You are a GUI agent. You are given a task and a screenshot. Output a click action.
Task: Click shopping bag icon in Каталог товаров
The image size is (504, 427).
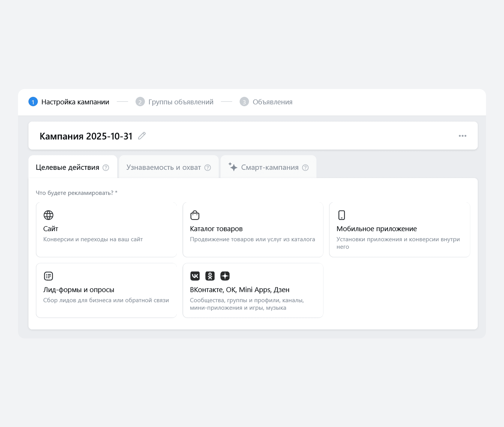[195, 215]
